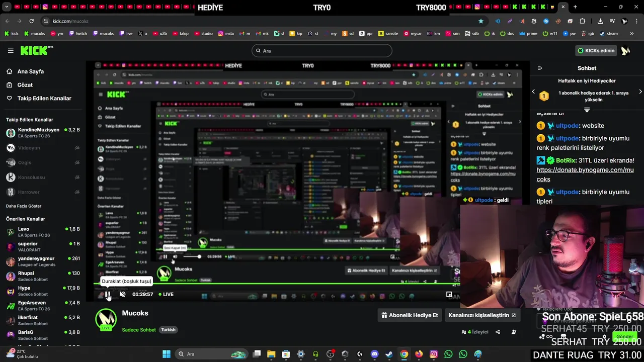Screen dimensions: 644x362
Task: Open Harrower channel
Action: [x=43, y=192]
